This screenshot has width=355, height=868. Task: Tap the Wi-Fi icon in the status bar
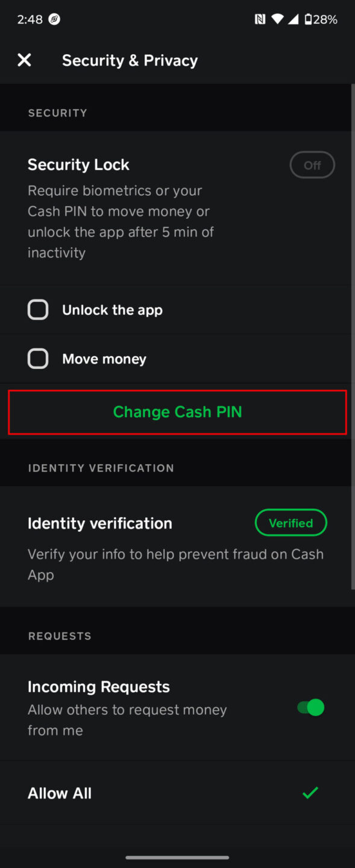[277, 19]
